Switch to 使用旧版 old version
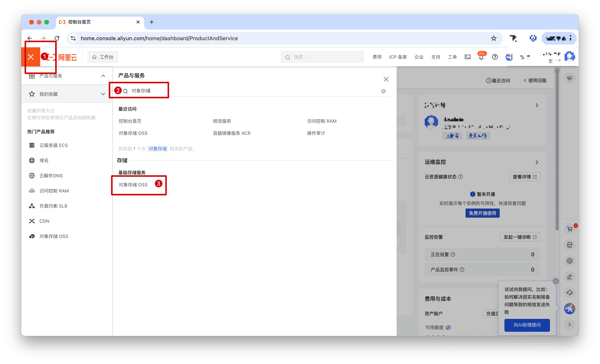Screen dimensions: 600x364 [535, 81]
